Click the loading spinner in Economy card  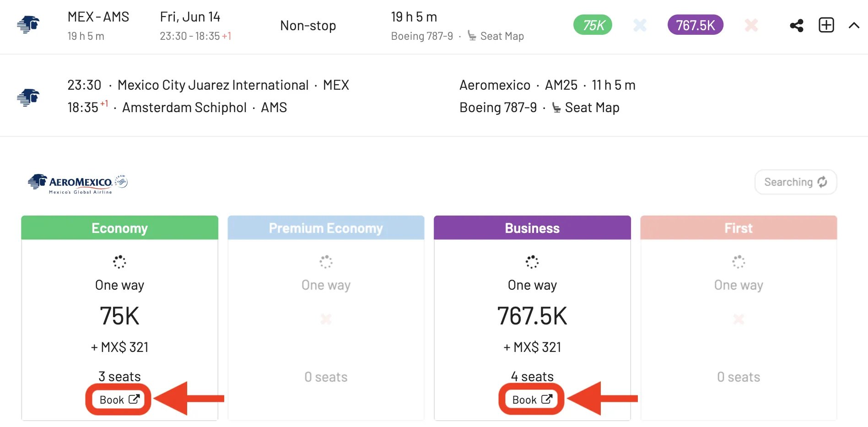click(119, 262)
